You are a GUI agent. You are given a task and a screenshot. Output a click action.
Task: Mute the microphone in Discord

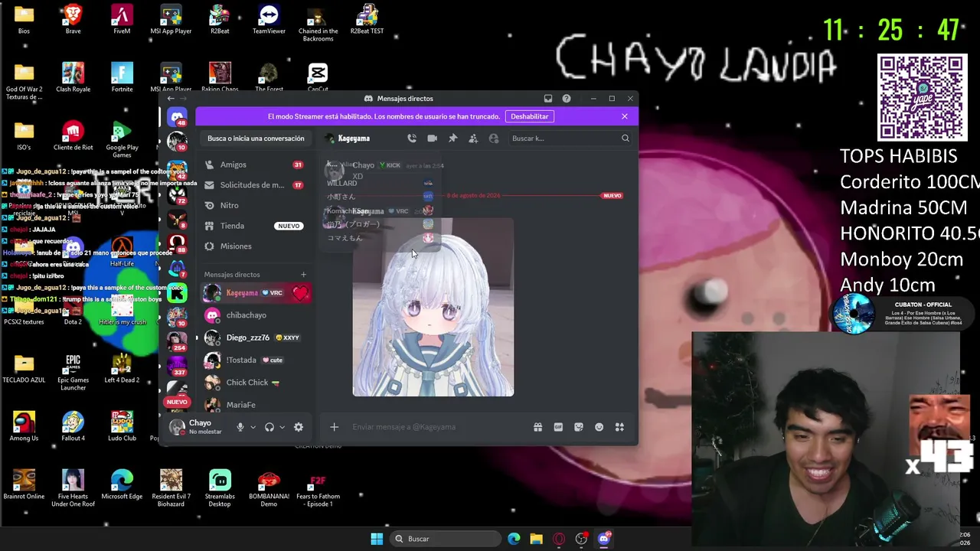click(240, 427)
